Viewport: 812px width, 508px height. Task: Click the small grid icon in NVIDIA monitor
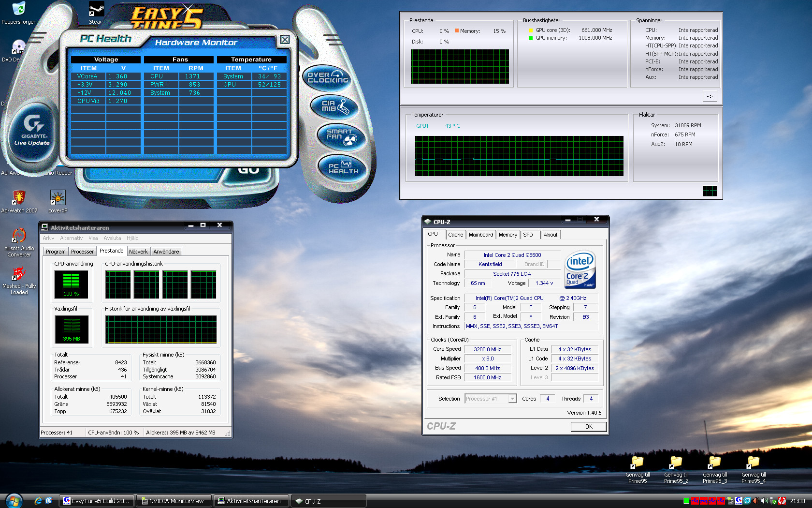click(710, 191)
